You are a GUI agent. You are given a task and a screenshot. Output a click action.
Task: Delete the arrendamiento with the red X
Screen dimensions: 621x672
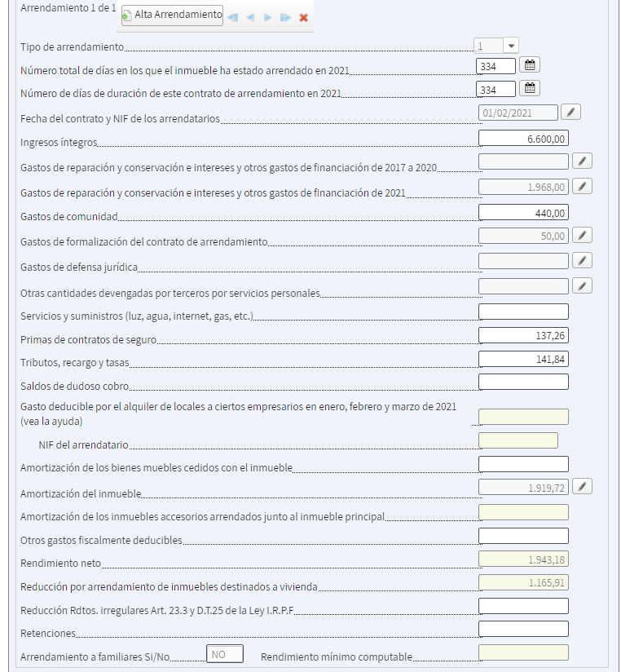[x=304, y=17]
